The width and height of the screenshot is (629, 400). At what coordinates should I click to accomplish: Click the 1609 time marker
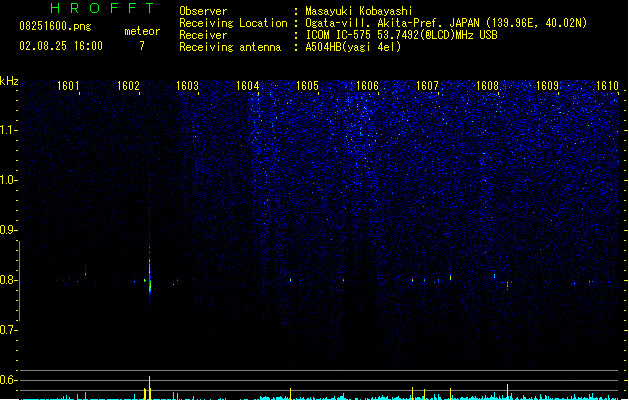(547, 86)
